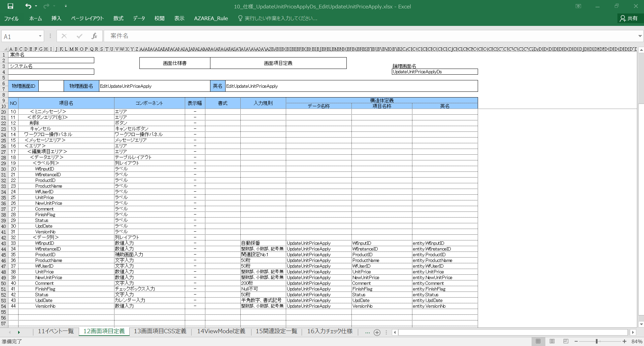The width and height of the screenshot is (644, 346).
Task: Select the entity.NewUnitPrice cell
Action: pyautogui.click(x=445, y=277)
